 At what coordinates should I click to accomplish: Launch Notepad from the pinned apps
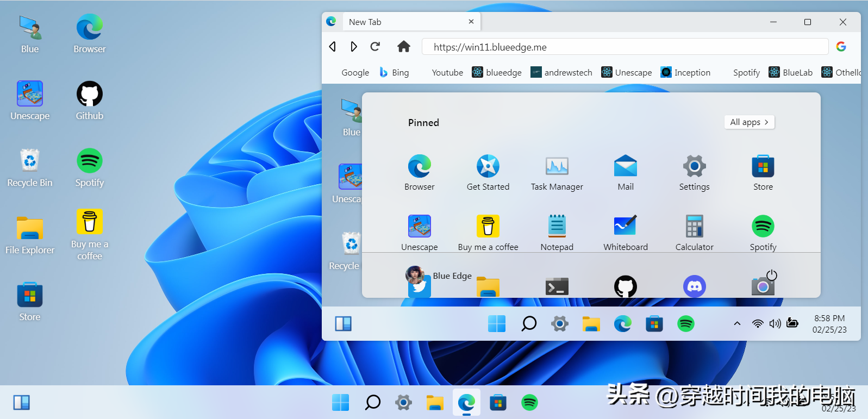[557, 233]
